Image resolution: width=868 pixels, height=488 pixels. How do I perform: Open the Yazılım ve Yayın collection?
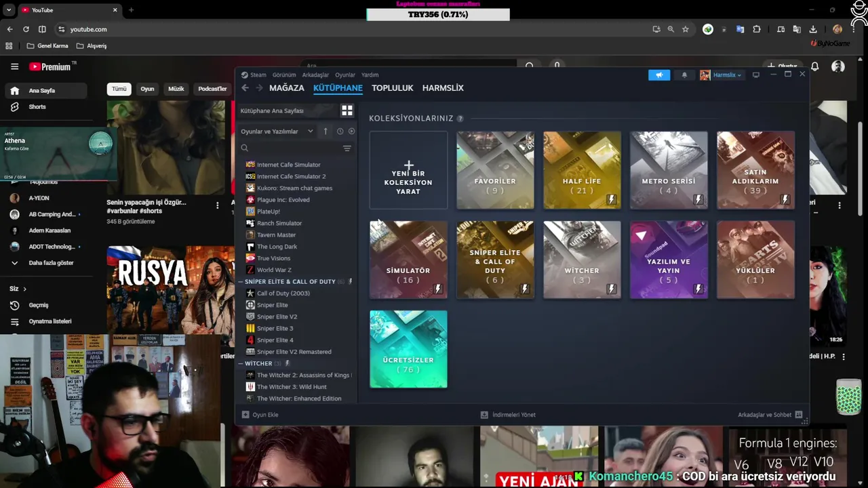coord(669,260)
